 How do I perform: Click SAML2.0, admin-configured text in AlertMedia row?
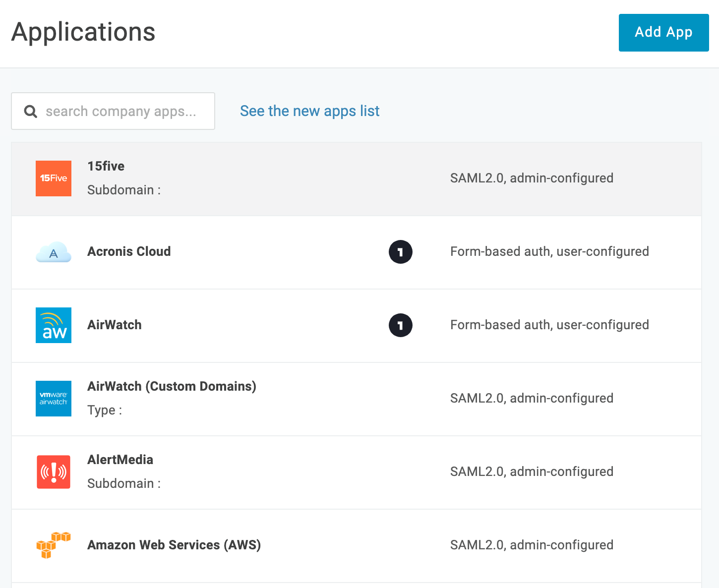[532, 471]
